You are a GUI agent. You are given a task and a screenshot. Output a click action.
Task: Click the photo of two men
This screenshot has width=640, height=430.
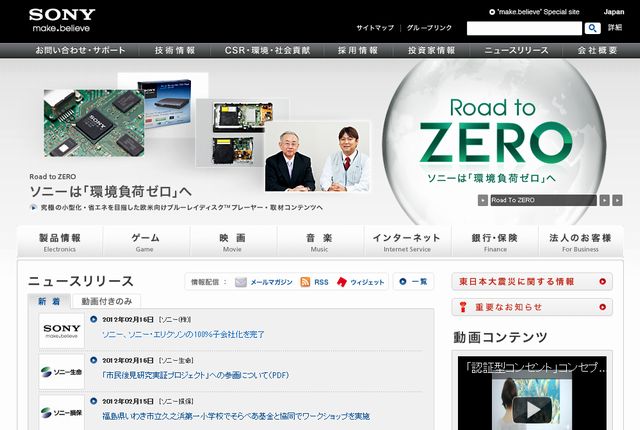coord(317,157)
